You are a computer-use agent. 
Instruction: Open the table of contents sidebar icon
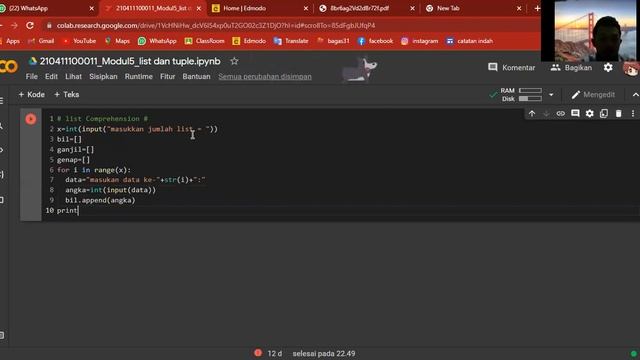2,100
